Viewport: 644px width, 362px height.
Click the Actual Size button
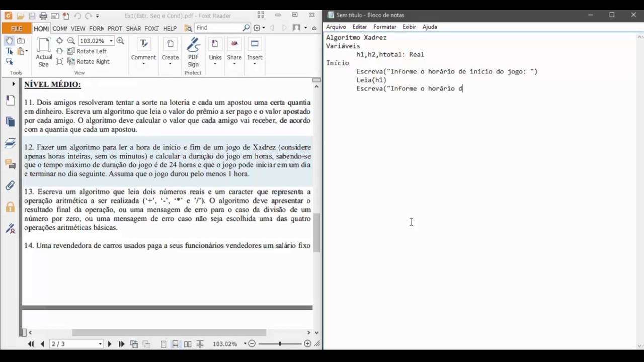44,52
